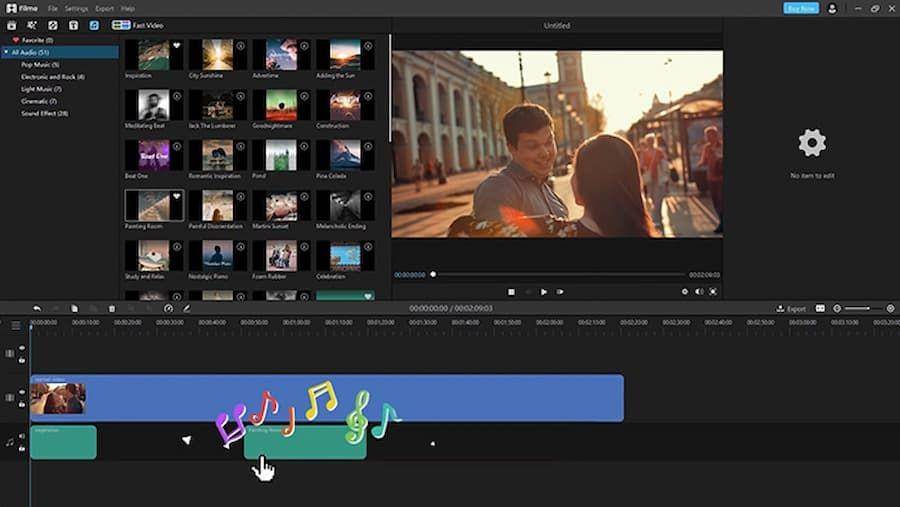Select Light Music category
Image resolution: width=900 pixels, height=507 pixels.
pos(41,89)
